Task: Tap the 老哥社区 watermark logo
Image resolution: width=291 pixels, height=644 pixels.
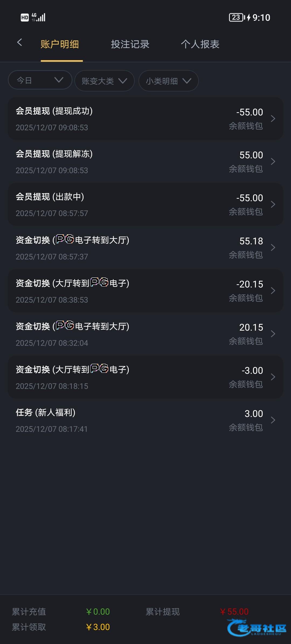Action: click(257, 627)
